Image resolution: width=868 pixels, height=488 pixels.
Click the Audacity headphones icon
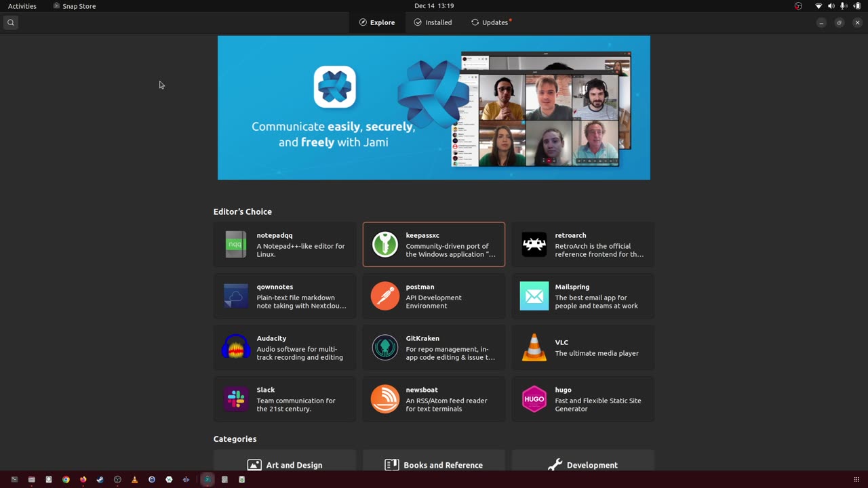[236, 347]
